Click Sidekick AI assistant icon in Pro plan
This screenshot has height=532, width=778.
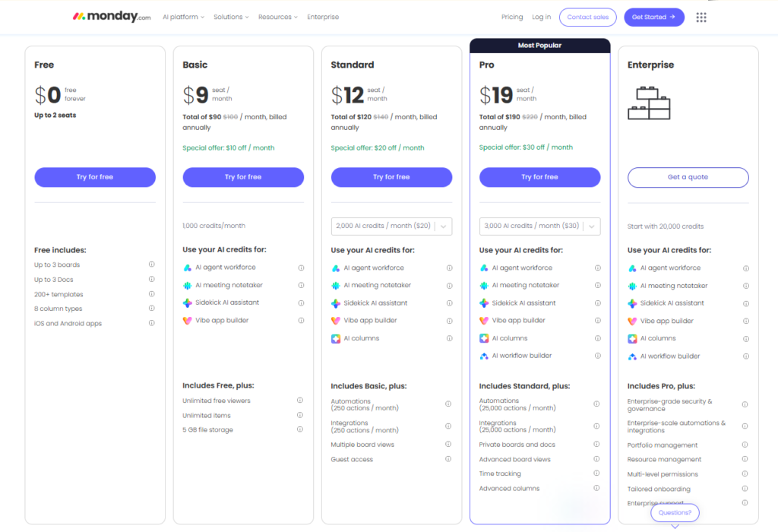point(484,302)
